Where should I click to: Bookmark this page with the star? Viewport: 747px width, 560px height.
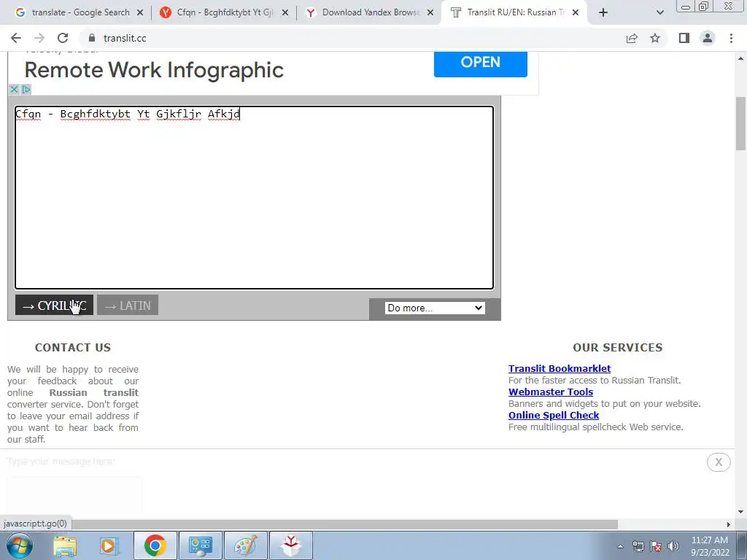coord(655,38)
